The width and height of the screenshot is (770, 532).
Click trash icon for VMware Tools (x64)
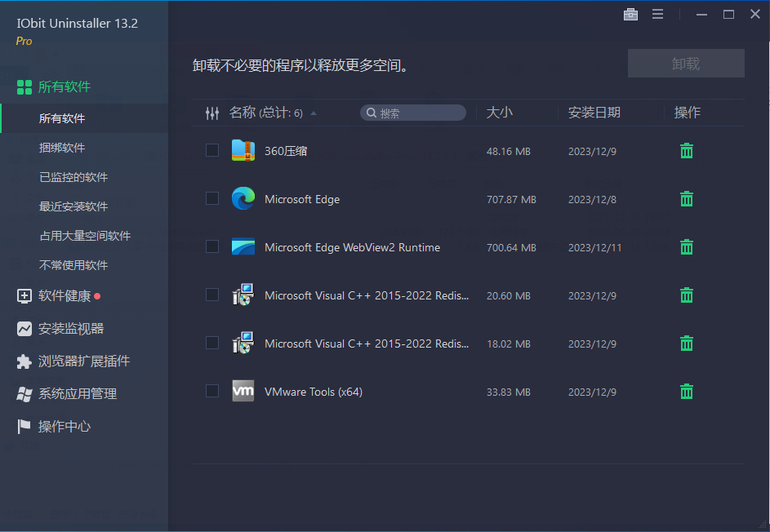pyautogui.click(x=687, y=391)
